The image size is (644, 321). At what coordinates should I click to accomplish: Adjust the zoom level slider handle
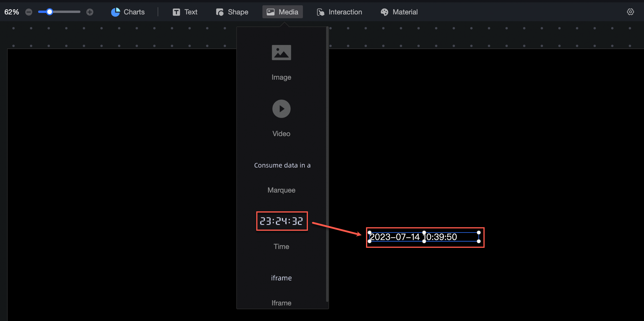coord(50,12)
